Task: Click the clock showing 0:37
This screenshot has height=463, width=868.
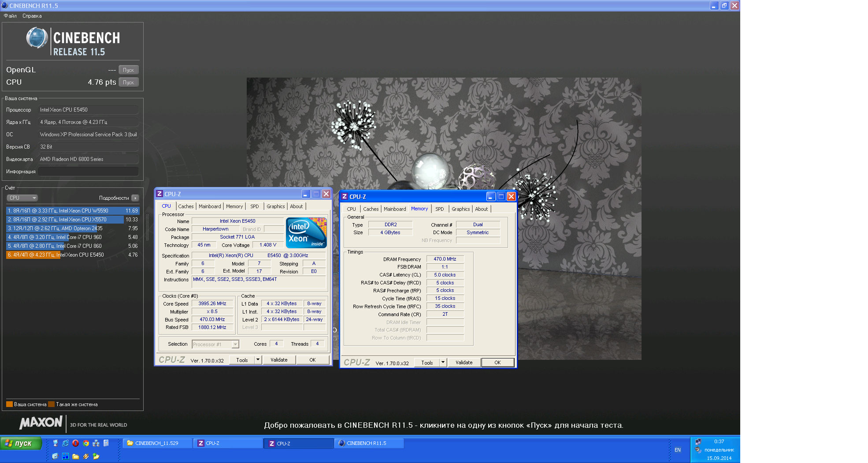Action: click(719, 441)
